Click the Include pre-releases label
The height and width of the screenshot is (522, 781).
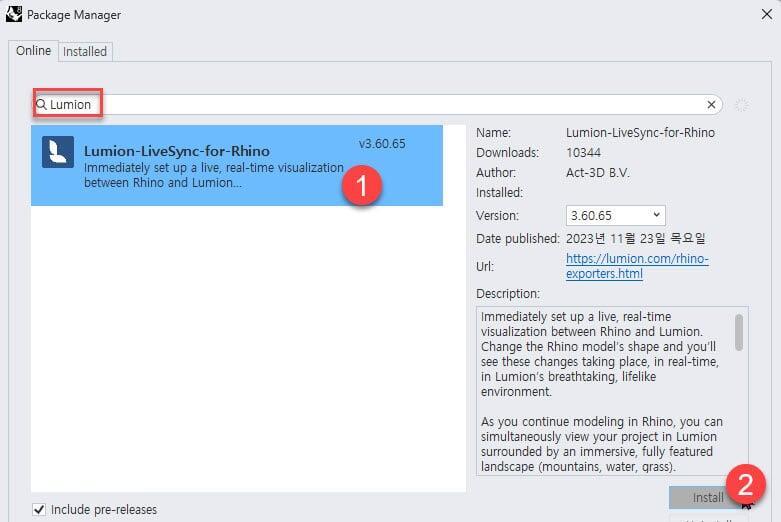click(x=104, y=510)
